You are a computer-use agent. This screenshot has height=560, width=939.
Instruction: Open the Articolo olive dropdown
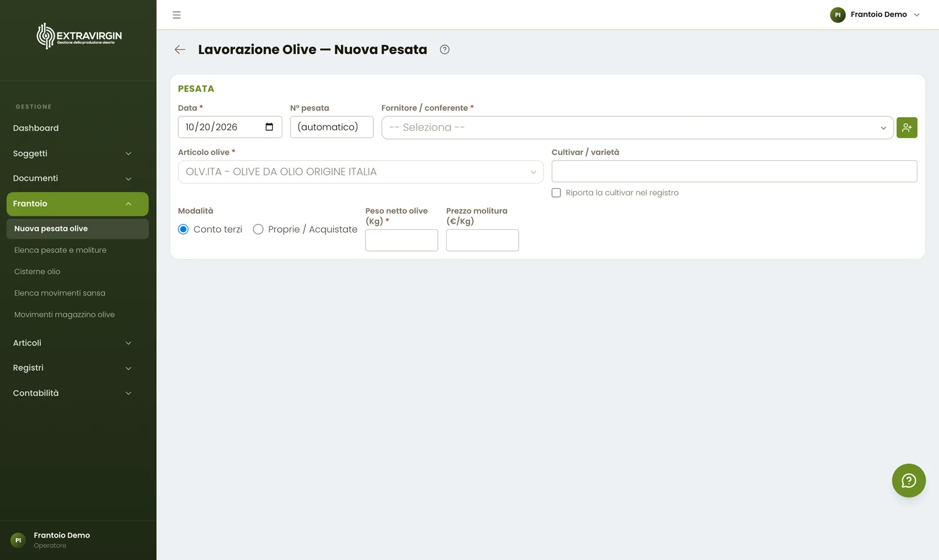[360, 172]
